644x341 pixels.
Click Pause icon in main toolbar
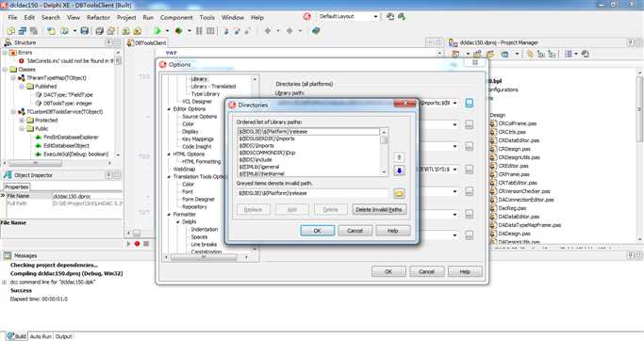pos(199,31)
